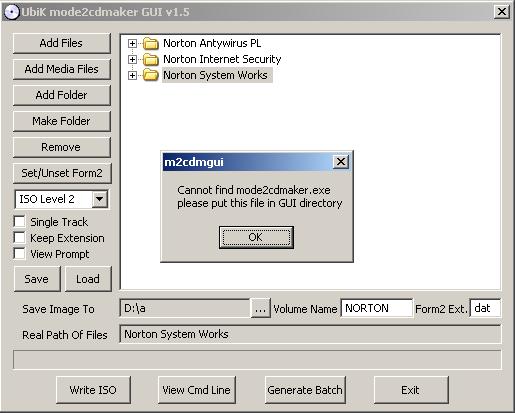515x413 pixels.
Task: Click the Set/Unset Form2 button
Action: pyautogui.click(x=62, y=173)
